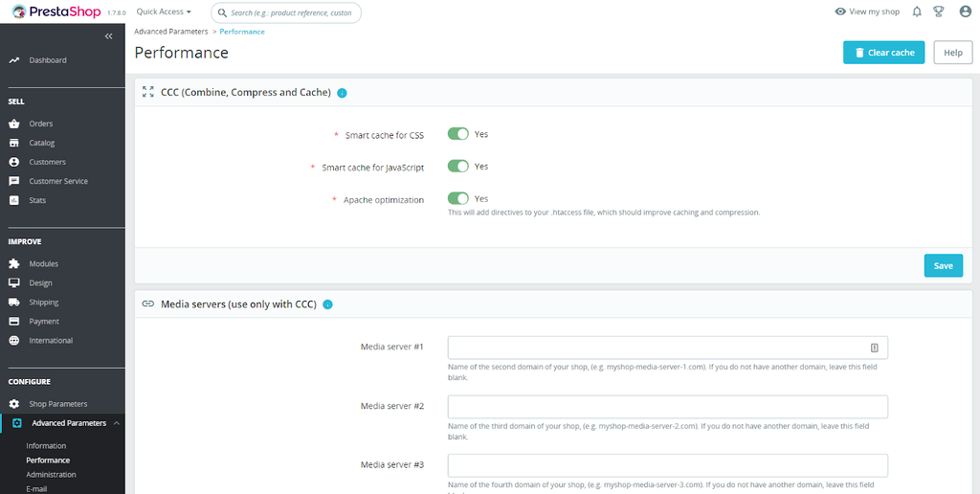Open the Quick Access dropdown
Screen dimensions: 980x494
164,12
